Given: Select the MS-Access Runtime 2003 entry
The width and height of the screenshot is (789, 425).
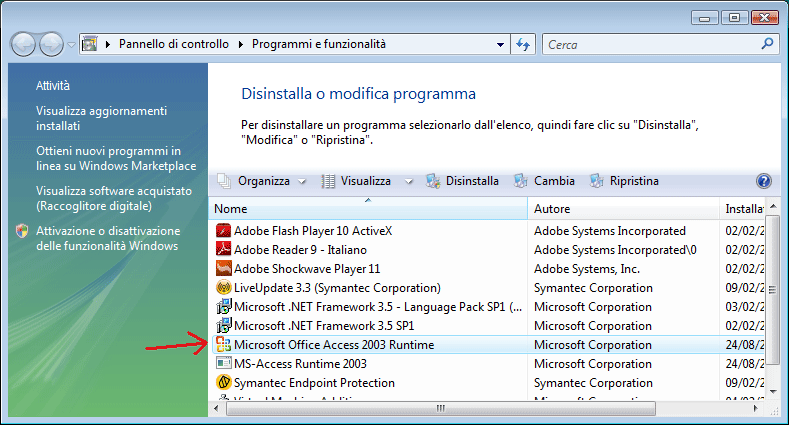Looking at the screenshot, I should (300, 364).
